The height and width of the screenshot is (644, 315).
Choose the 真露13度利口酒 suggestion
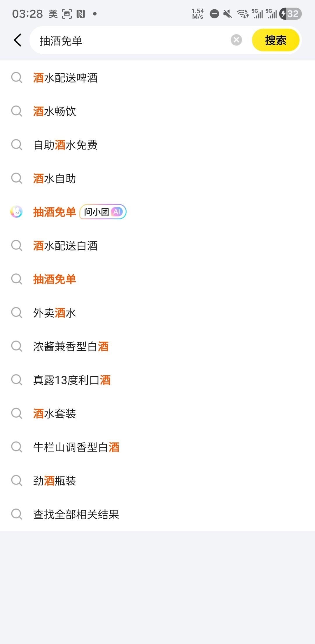[72, 380]
